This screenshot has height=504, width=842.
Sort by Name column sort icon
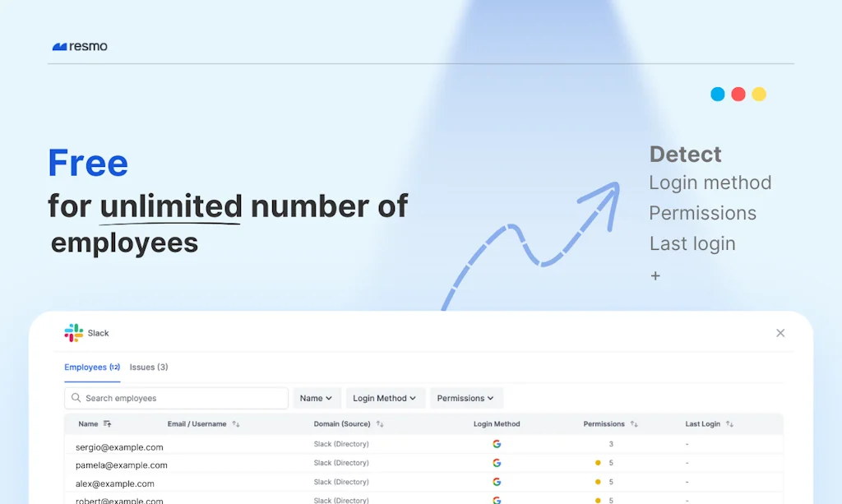click(107, 424)
